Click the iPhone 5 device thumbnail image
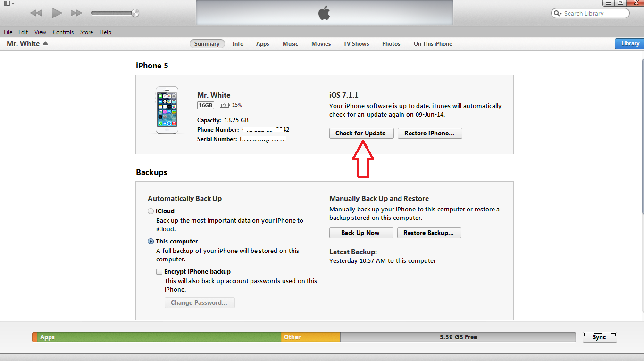644x361 pixels. click(167, 109)
